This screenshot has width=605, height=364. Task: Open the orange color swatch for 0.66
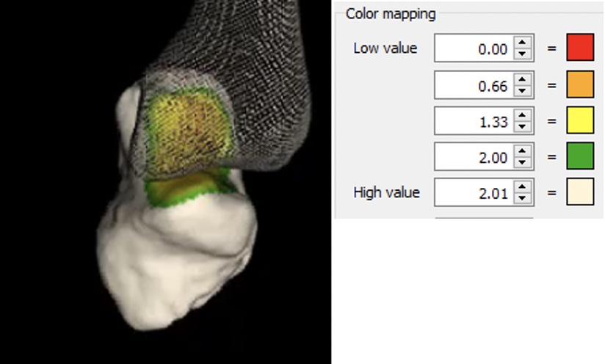pos(580,84)
